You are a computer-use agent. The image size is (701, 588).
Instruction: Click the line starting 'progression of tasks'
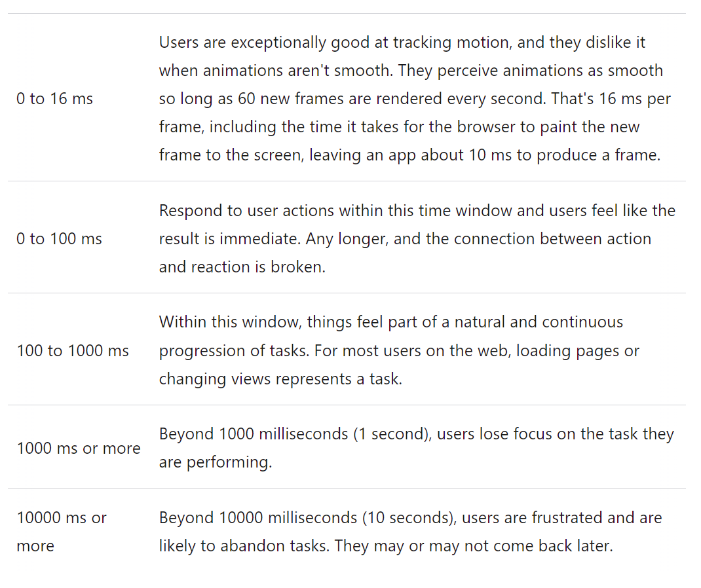399,351
